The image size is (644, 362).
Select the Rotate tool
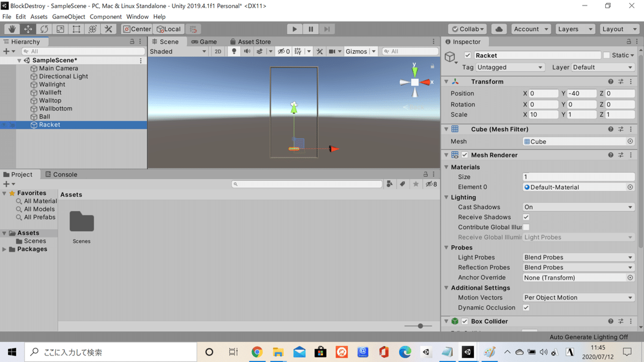(x=44, y=29)
